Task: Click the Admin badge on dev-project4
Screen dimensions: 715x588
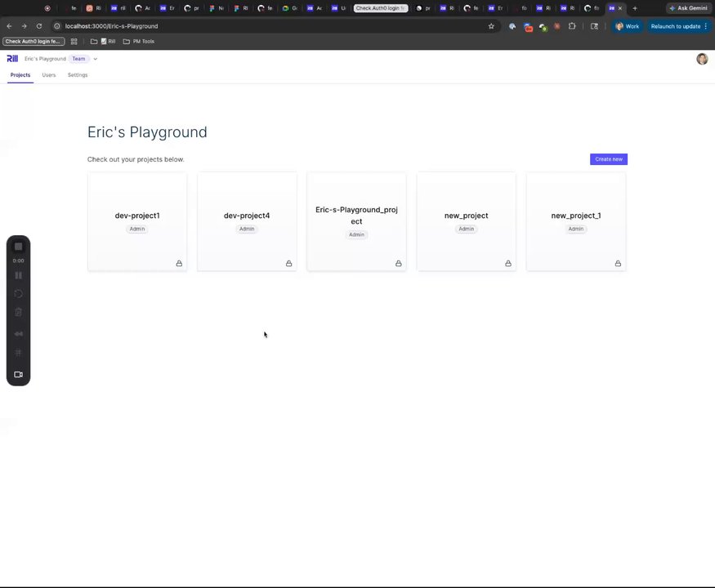Action: coord(247,229)
